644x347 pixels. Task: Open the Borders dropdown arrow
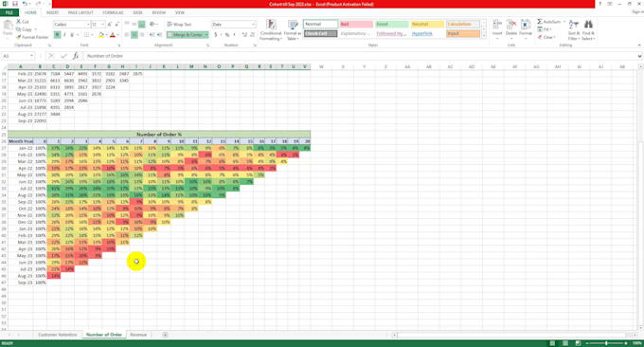point(94,35)
